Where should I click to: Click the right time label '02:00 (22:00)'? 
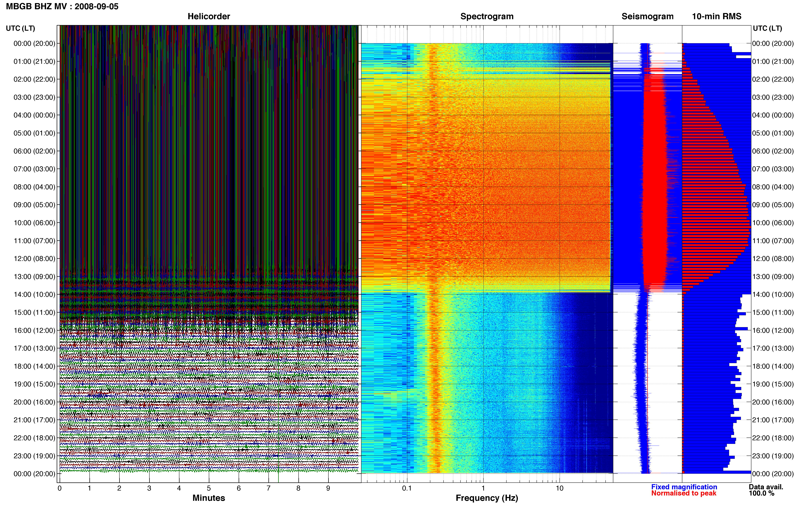click(773, 79)
